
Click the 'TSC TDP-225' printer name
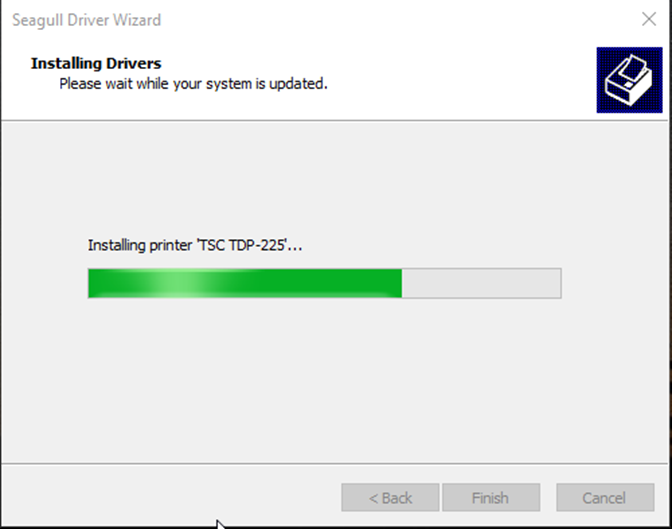point(243,245)
